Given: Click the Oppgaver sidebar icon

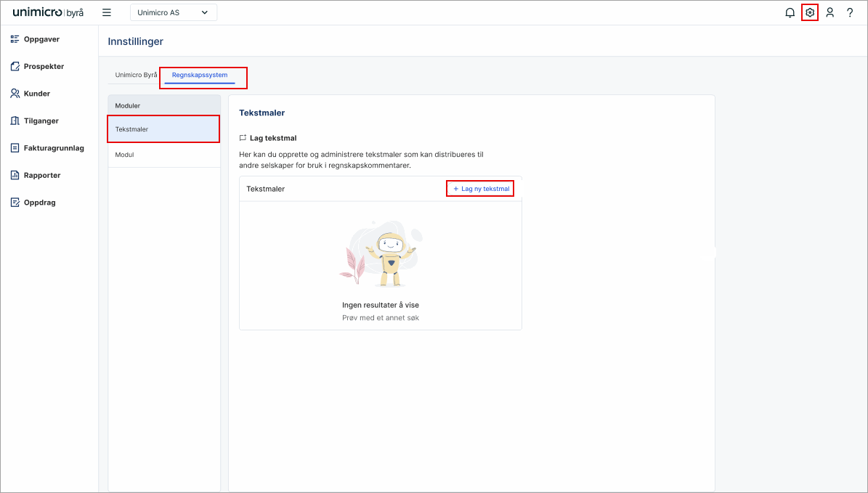Looking at the screenshot, I should point(15,39).
